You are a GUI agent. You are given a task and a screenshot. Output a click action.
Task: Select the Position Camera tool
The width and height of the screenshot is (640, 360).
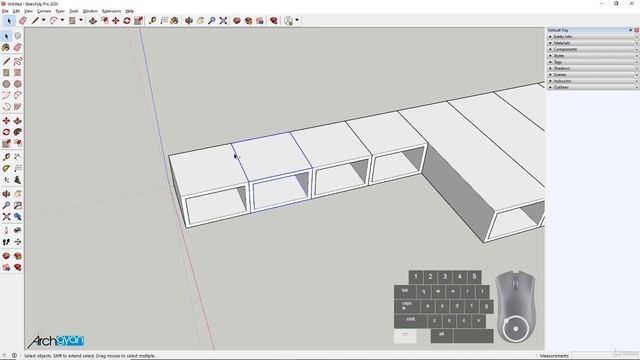point(6,231)
